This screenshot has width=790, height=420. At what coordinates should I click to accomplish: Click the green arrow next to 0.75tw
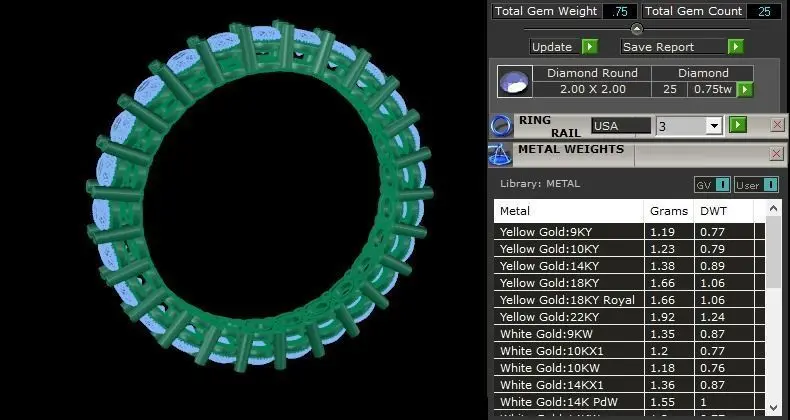[x=745, y=90]
